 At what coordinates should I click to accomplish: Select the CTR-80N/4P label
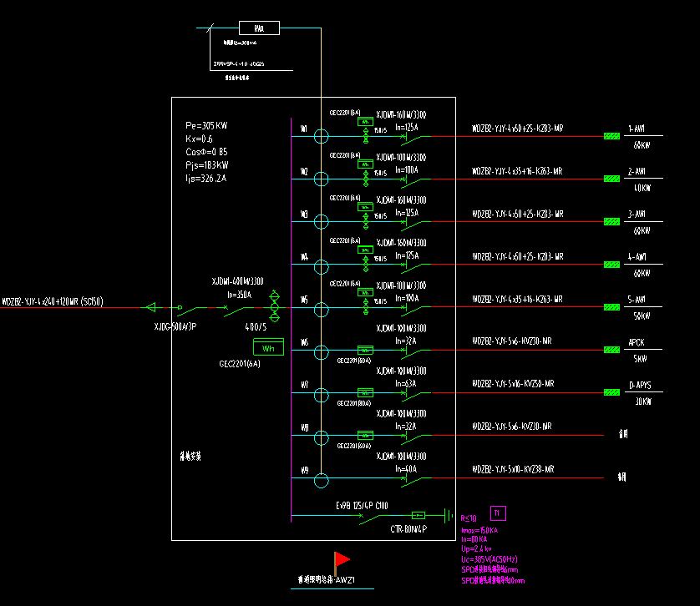(408, 529)
